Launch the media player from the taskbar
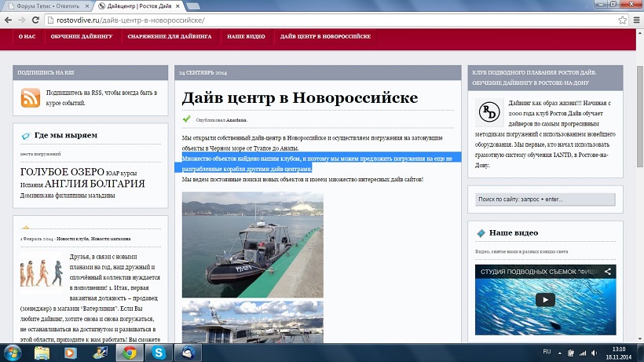The image size is (644, 362). pyautogui.click(x=70, y=353)
